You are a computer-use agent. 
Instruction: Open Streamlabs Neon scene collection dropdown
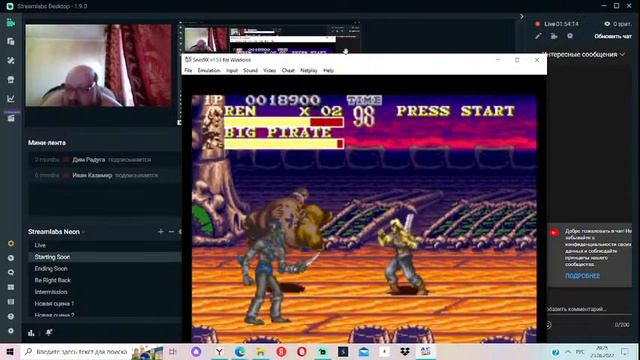click(x=56, y=231)
